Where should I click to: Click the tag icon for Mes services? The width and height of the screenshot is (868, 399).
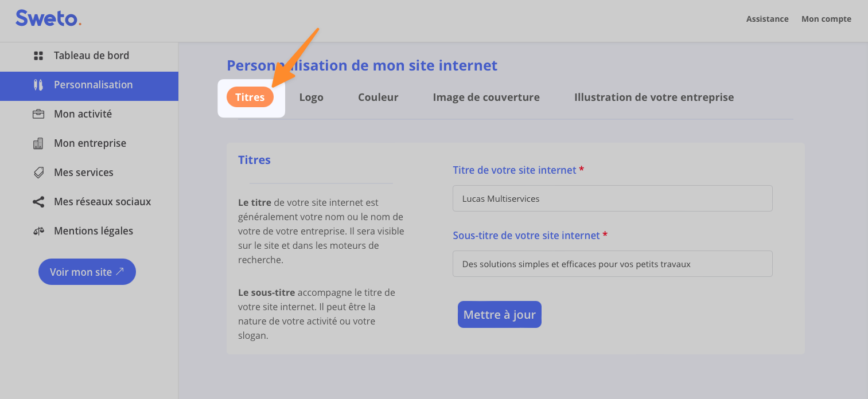coord(38,173)
